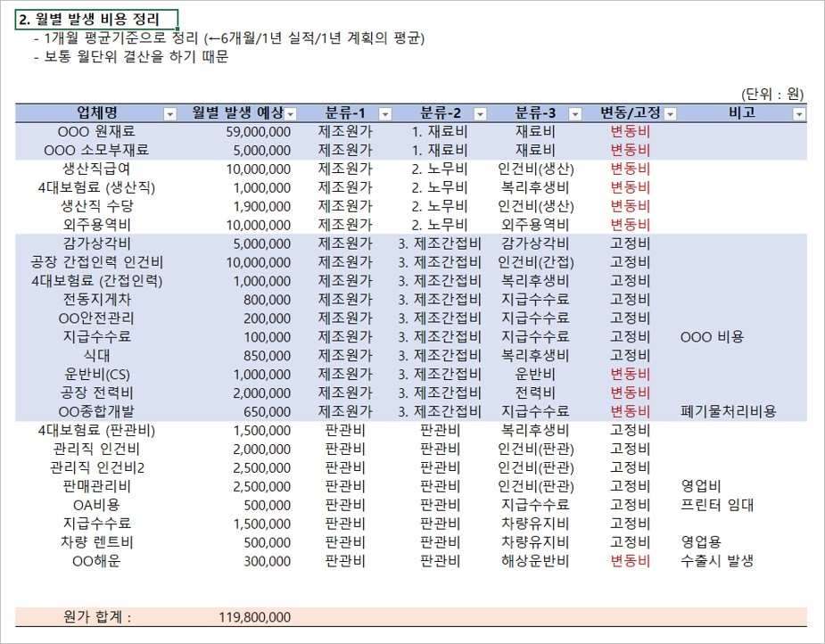Select the 폐기물처리비용 remark cell

point(728,411)
